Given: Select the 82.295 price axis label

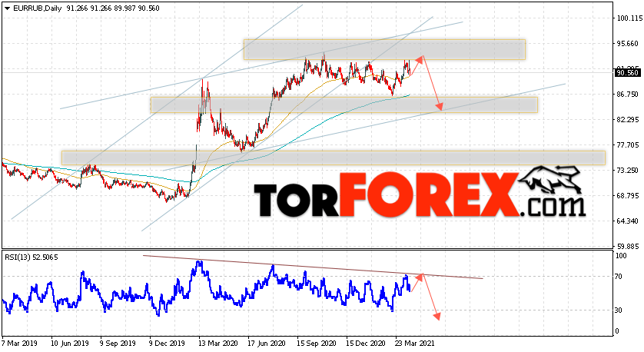Looking at the screenshot, I should (x=628, y=120).
